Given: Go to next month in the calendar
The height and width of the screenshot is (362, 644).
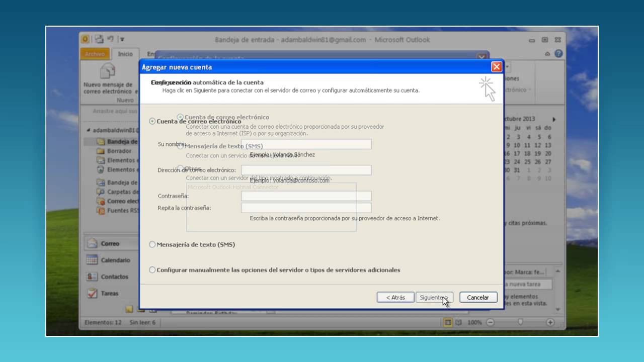Looking at the screenshot, I should click(554, 119).
